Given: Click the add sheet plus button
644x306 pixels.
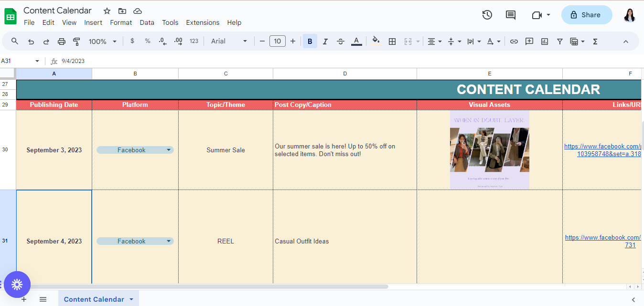Looking at the screenshot, I should click(24, 299).
